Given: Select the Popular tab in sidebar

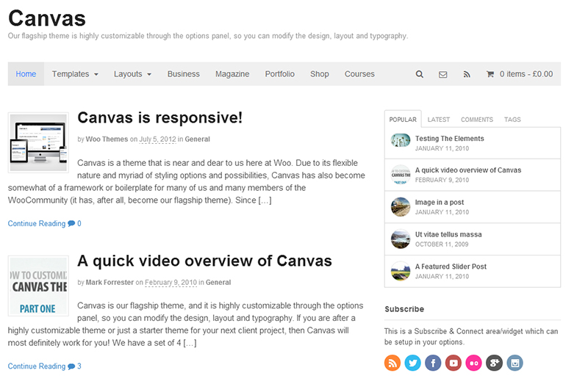Looking at the screenshot, I should 403,120.
